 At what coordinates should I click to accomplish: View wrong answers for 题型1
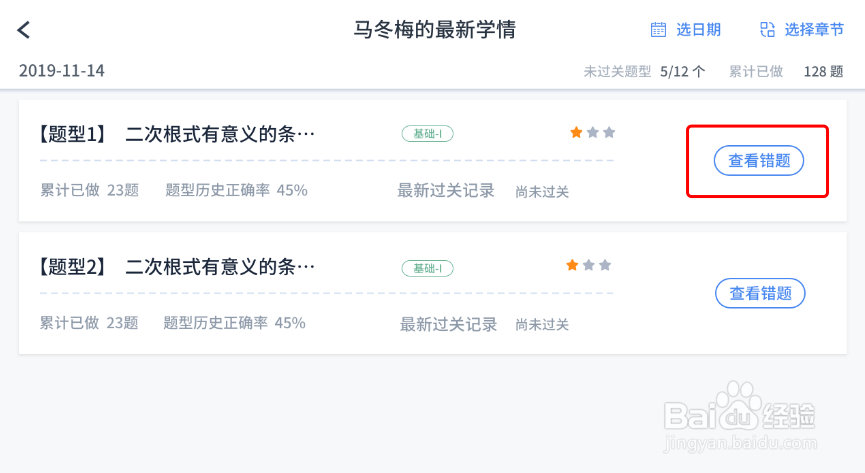pos(759,161)
